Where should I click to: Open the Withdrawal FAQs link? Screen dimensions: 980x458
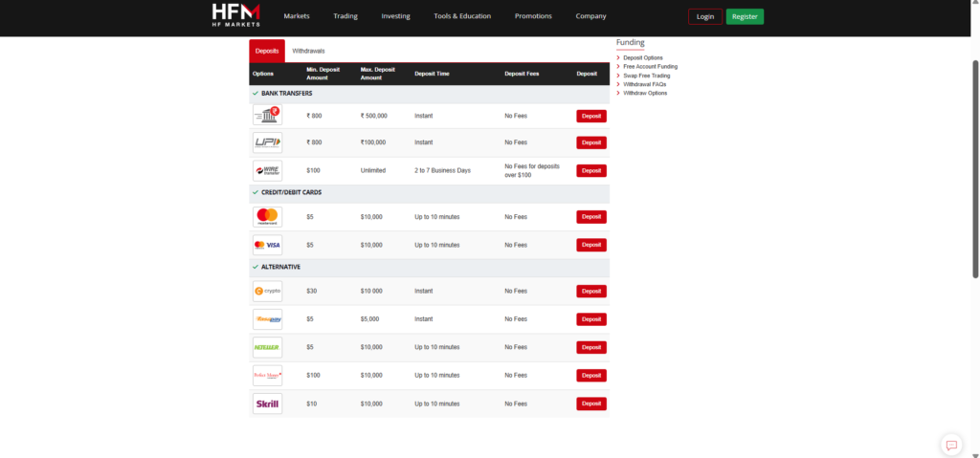(x=645, y=84)
